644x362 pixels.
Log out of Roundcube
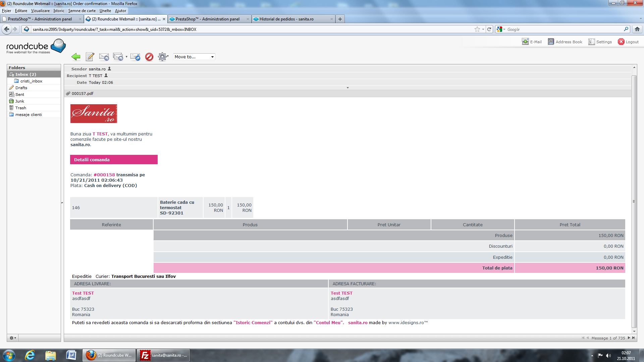tap(628, 42)
